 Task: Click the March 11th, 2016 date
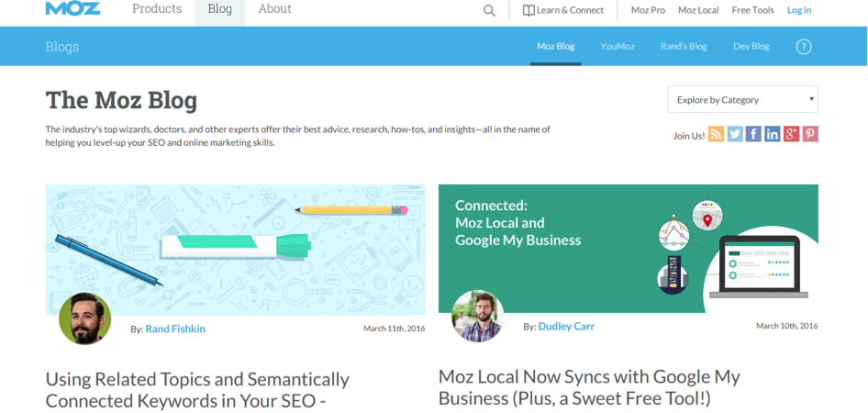[x=395, y=329]
